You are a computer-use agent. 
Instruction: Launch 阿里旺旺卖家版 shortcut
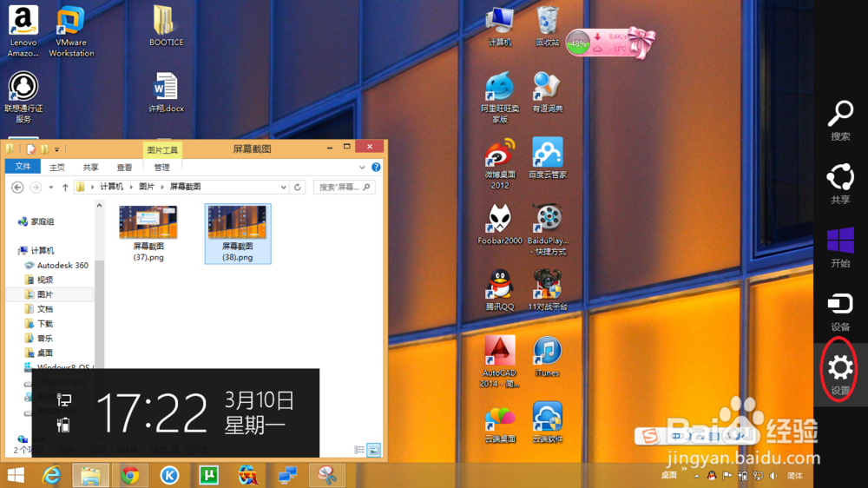click(x=500, y=97)
